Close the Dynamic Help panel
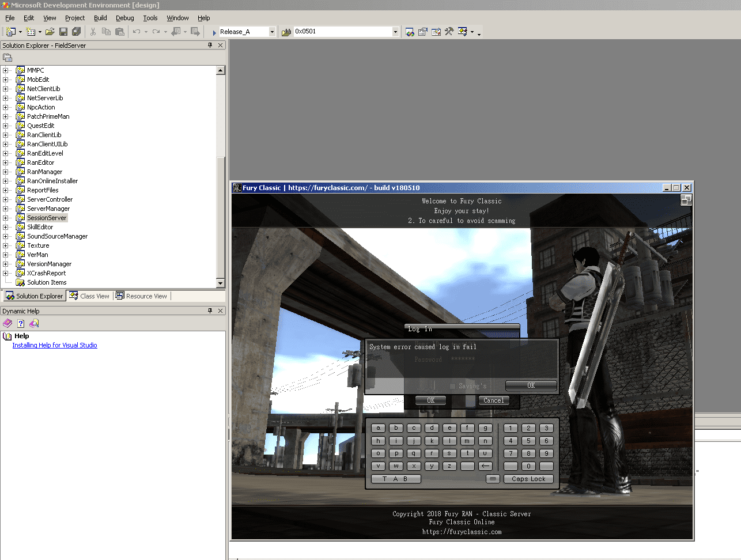 220,311
